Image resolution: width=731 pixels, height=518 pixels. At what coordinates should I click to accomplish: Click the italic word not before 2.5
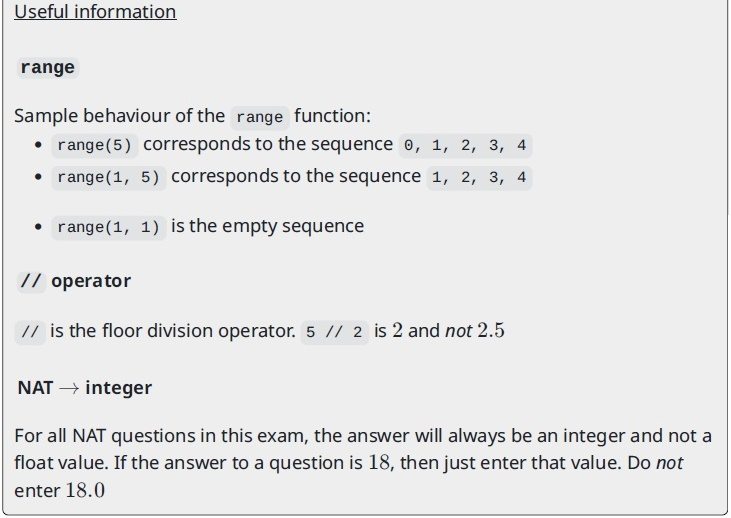(459, 331)
